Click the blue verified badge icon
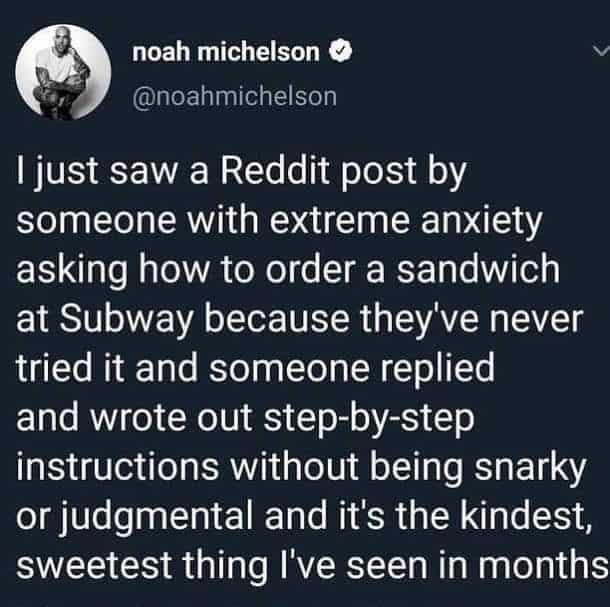Viewport: 610px width, 607px height. pyautogui.click(x=341, y=52)
